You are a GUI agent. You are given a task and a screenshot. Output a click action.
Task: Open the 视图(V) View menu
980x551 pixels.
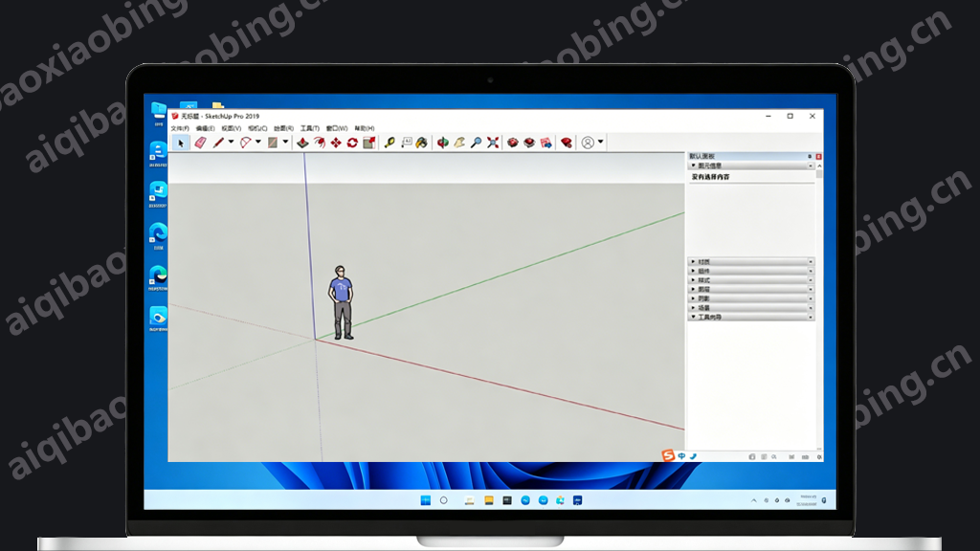pyautogui.click(x=232, y=129)
